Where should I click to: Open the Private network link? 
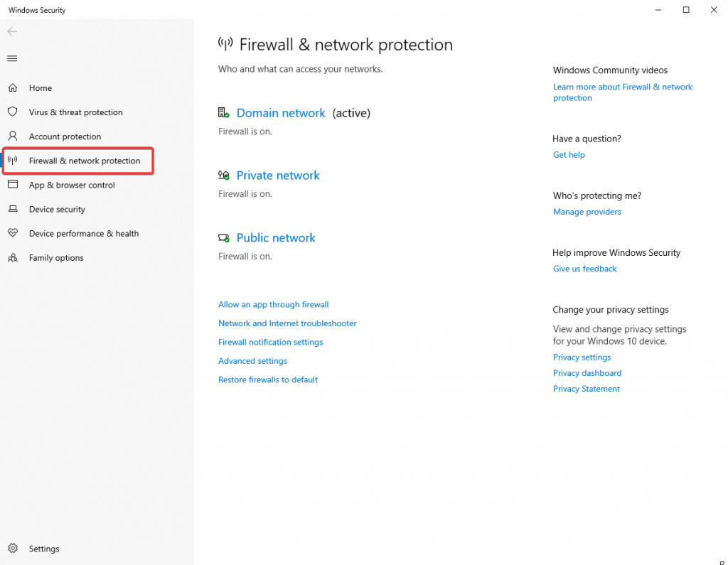(278, 175)
